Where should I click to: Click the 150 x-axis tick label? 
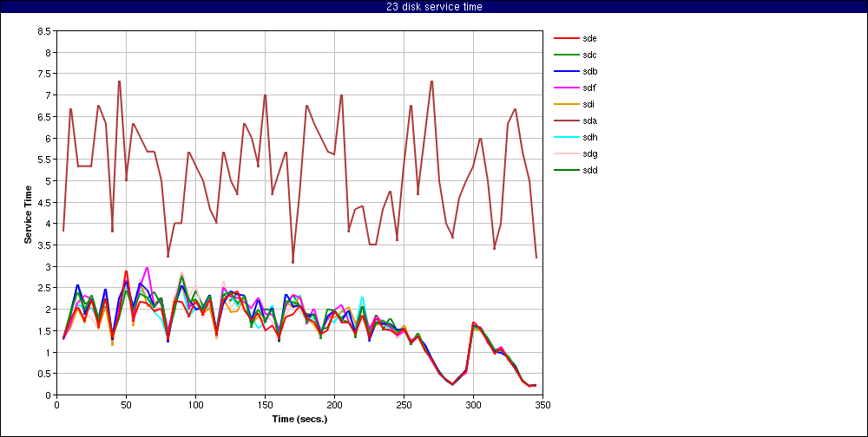[265, 404]
